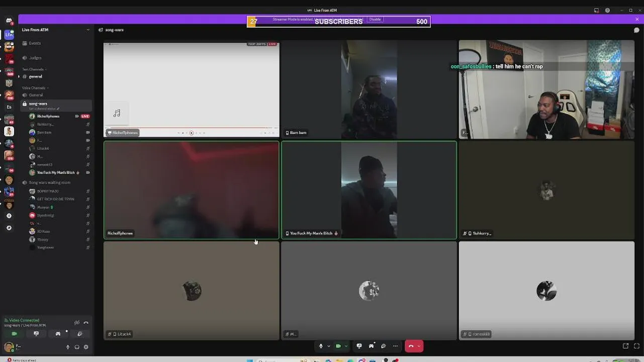Click the Subscribers goal overlay bar
Screen dimensions: 644x362
(338, 21)
